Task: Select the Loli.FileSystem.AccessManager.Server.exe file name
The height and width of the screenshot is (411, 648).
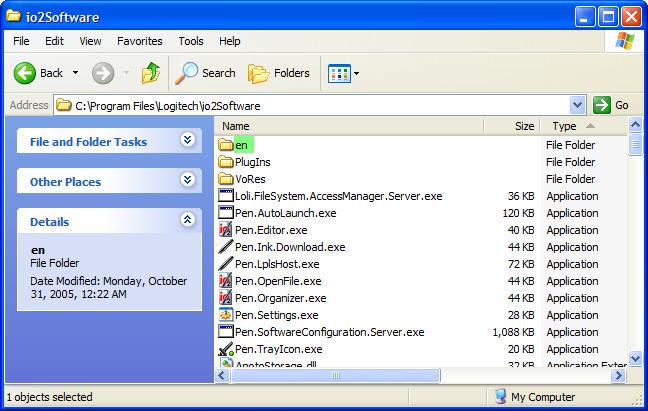Action: point(338,196)
